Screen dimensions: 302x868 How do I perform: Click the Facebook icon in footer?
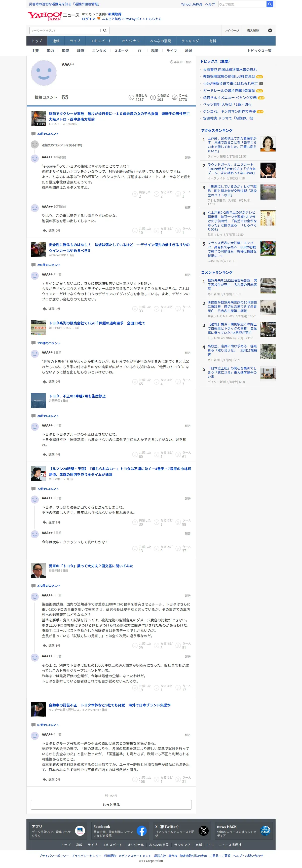pos(141,831)
